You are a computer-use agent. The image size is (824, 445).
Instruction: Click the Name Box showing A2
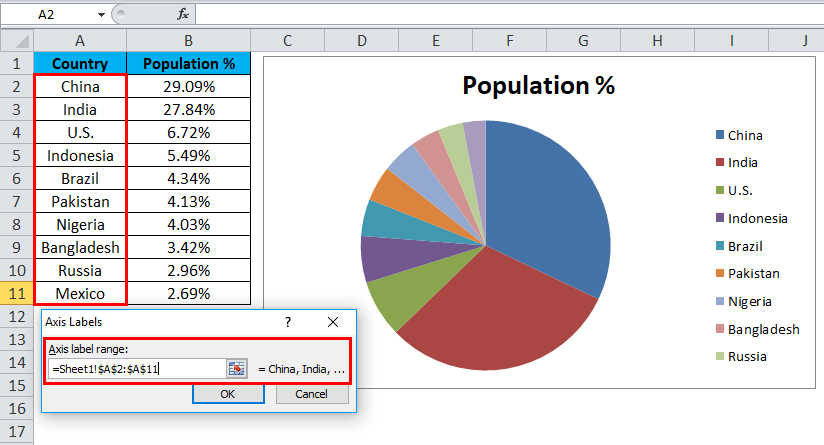47,15
